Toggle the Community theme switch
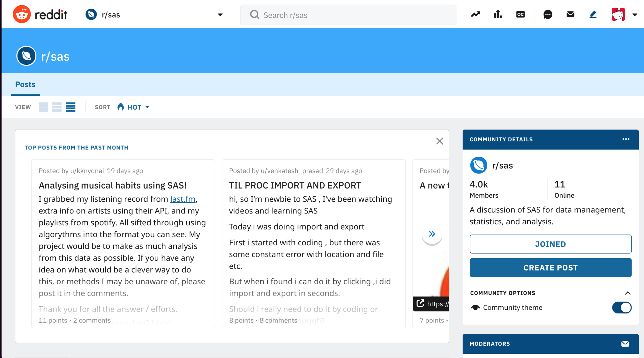The height and width of the screenshot is (358, 644). pos(621,308)
